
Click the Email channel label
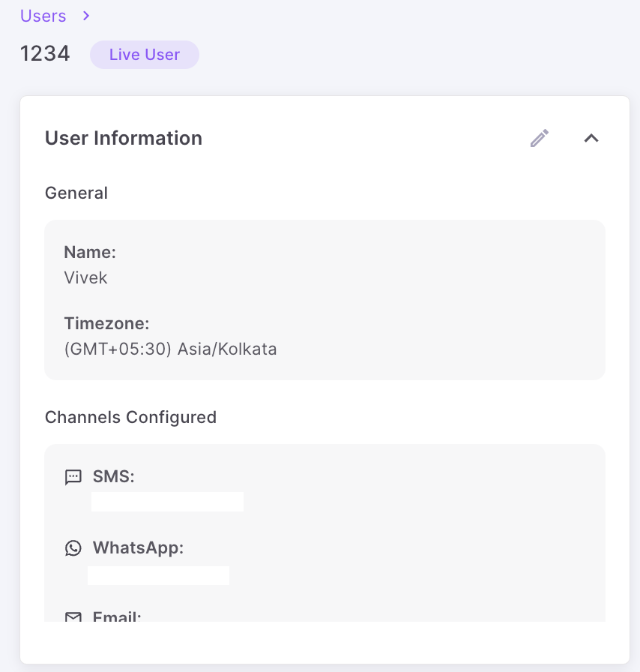click(117, 617)
